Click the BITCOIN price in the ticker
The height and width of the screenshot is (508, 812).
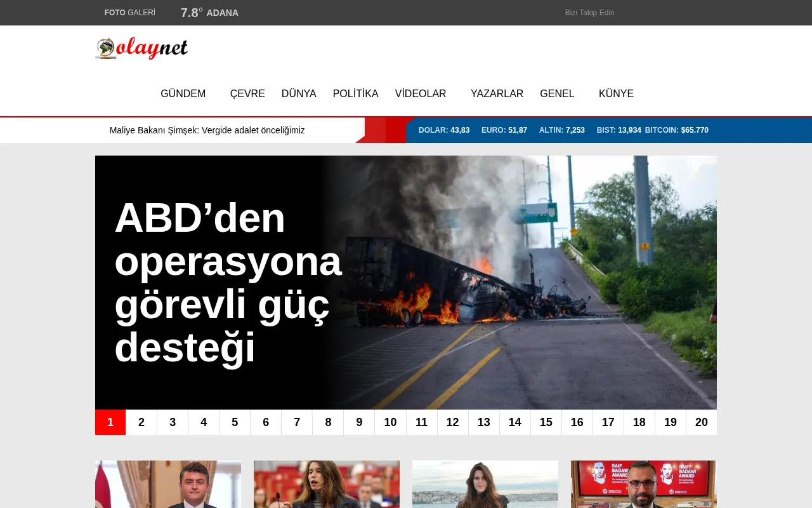click(676, 130)
